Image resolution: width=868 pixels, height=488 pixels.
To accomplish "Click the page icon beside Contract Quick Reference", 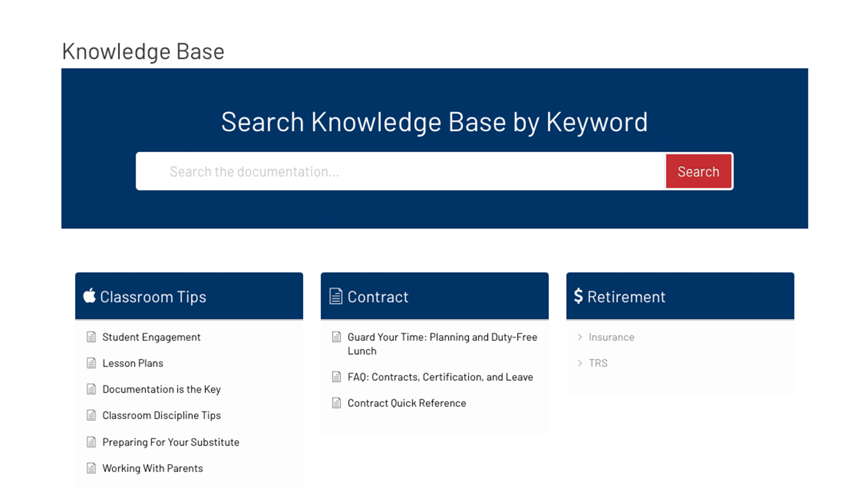I will point(336,403).
